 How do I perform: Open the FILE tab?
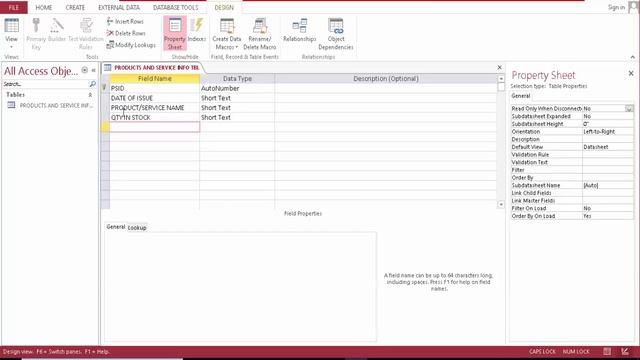(x=14, y=7)
